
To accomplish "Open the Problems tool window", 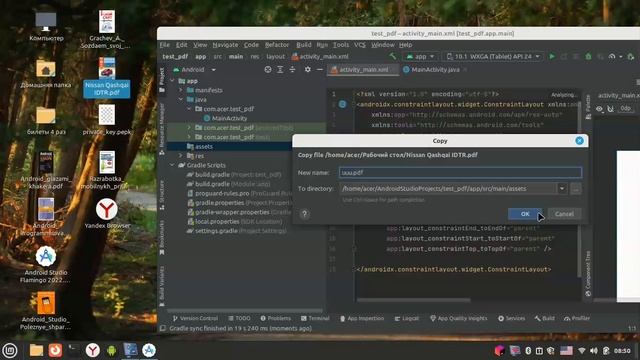I will point(276,318).
